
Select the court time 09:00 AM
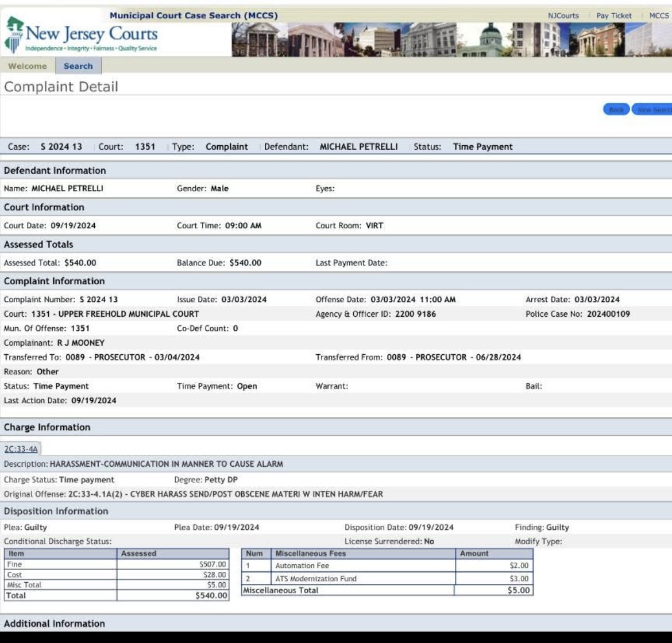(243, 226)
